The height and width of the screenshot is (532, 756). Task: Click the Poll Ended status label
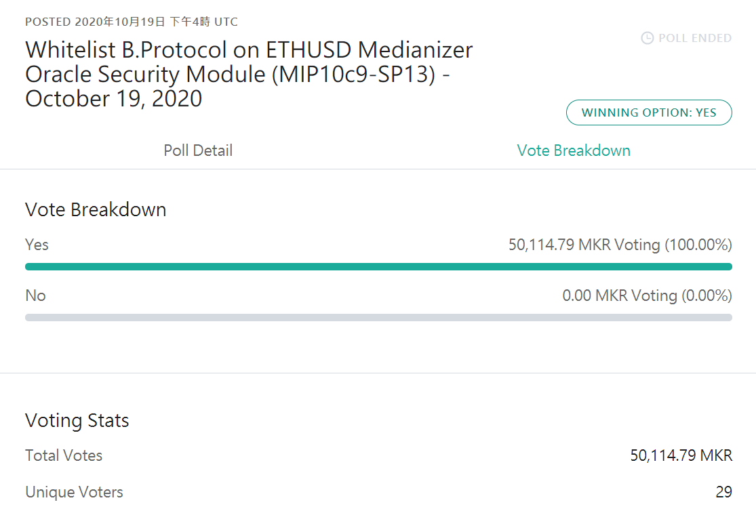pos(695,38)
